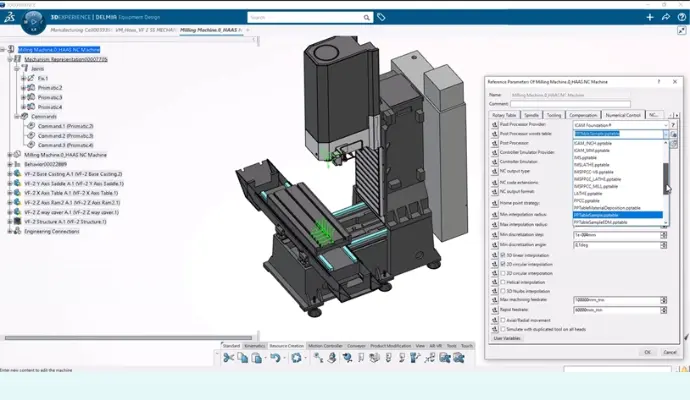The height and width of the screenshot is (400, 690).
Task: Select the Fix.1 joint in the tree
Action: click(x=43, y=78)
